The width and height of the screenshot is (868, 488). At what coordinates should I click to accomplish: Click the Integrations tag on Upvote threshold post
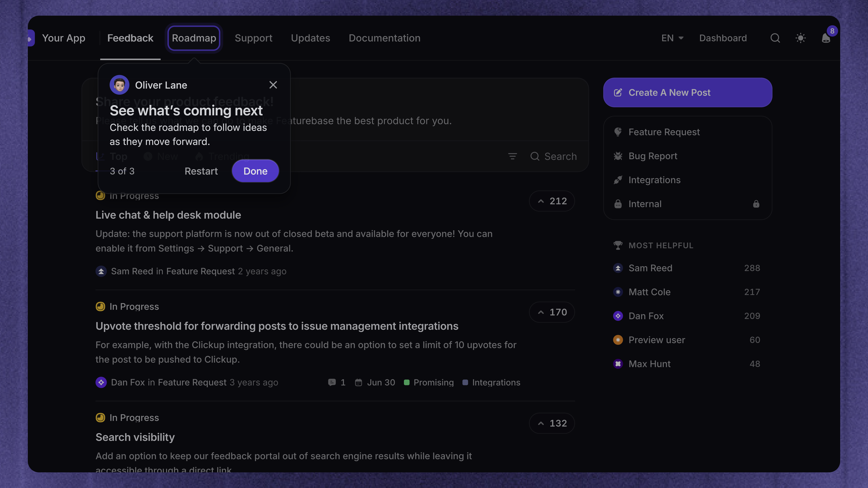coord(491,382)
